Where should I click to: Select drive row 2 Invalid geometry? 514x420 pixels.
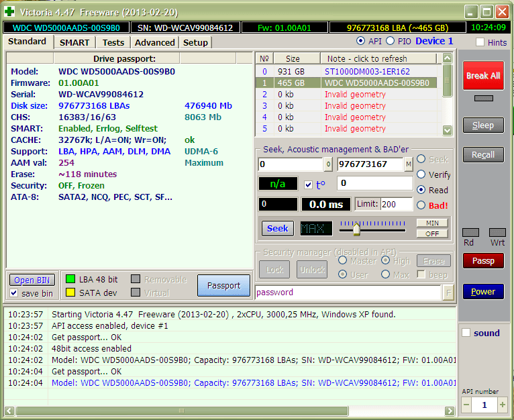pyautogui.click(x=346, y=95)
